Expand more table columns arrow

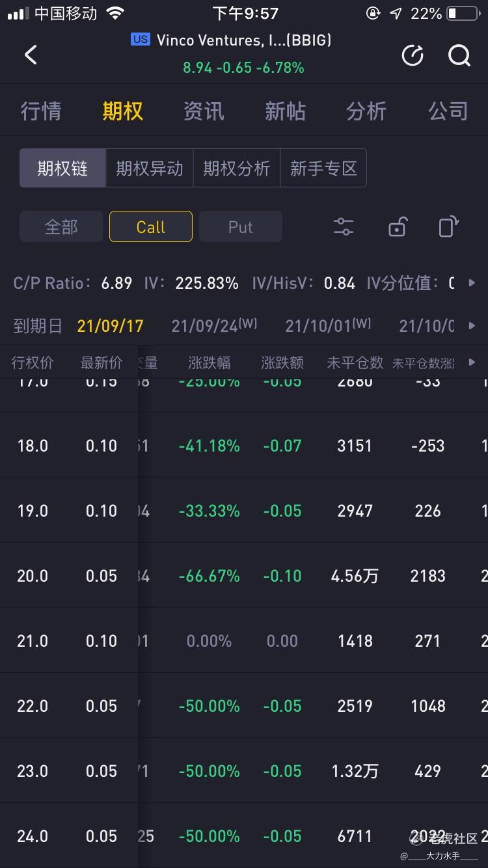pyautogui.click(x=472, y=362)
